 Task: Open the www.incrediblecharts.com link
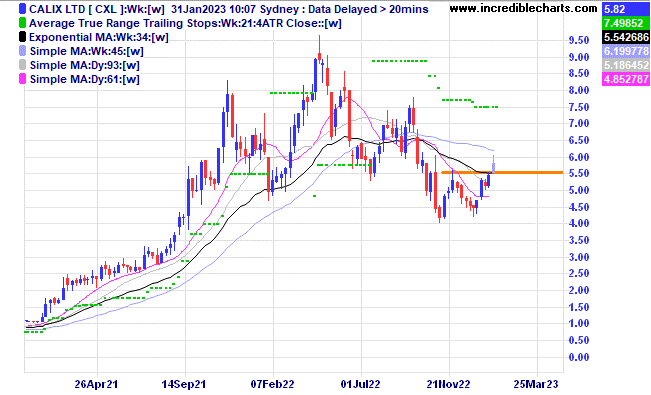[524, 8]
